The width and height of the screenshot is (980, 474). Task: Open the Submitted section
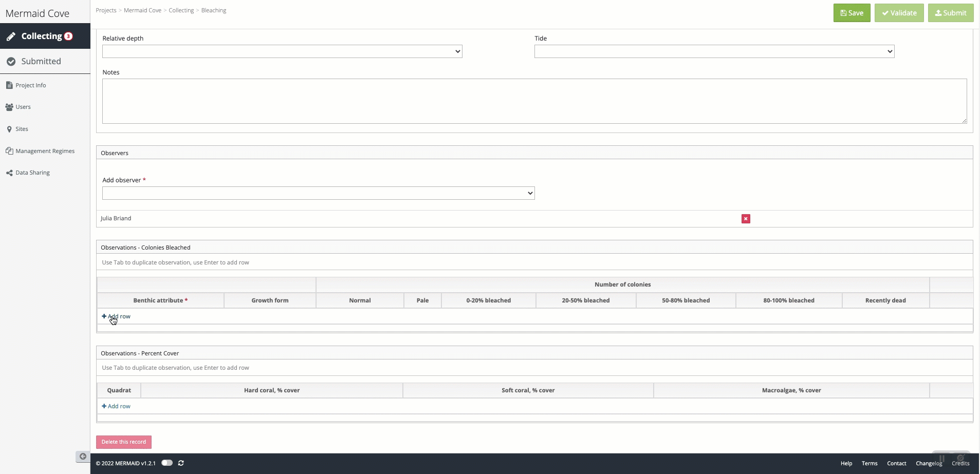point(45,61)
